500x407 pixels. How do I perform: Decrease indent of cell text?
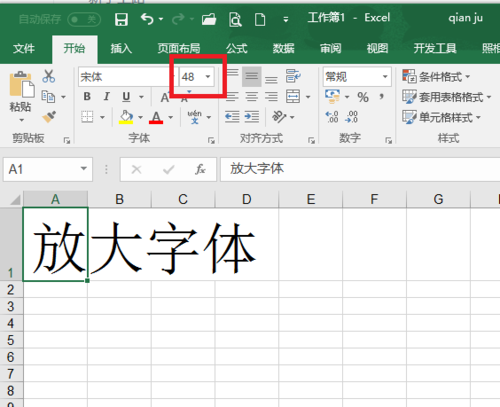point(232,117)
